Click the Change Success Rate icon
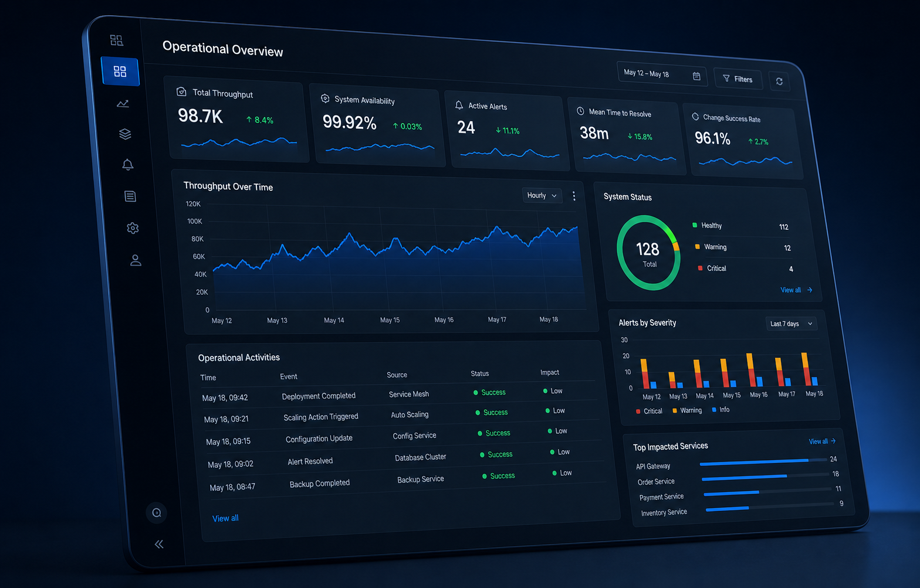This screenshot has height=588, width=920. [695, 116]
